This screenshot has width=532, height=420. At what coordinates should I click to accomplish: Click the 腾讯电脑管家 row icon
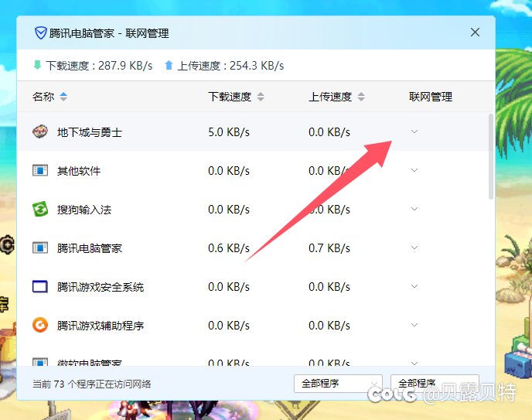coord(40,248)
